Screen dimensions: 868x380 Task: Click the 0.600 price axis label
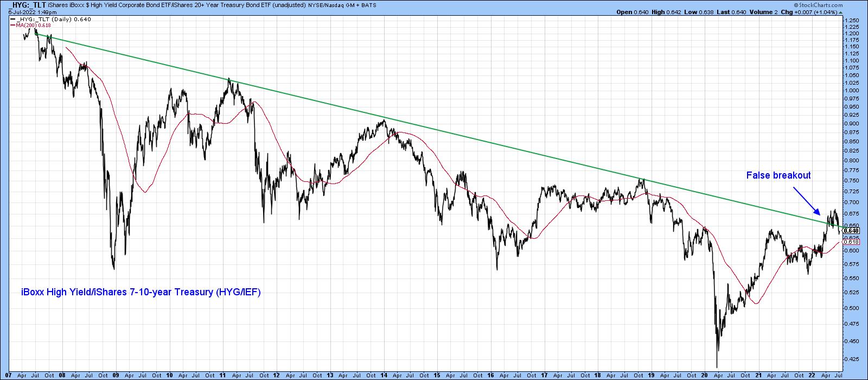[851, 250]
